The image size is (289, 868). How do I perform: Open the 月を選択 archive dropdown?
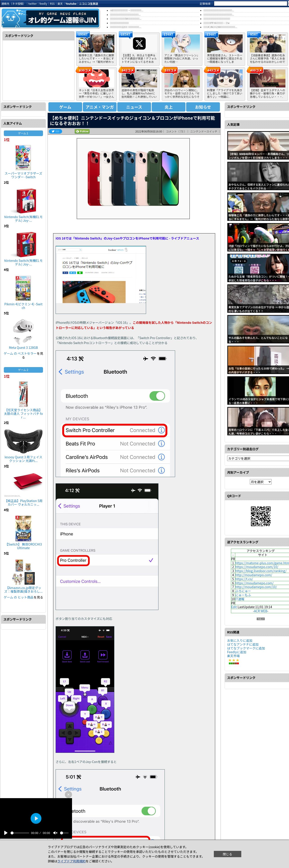pyautogui.click(x=260, y=482)
